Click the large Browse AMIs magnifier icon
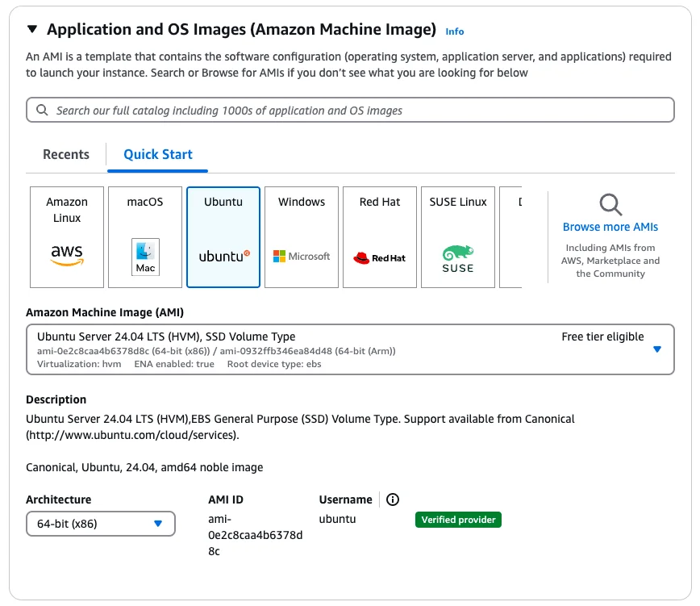The width and height of the screenshot is (700, 606). (610, 204)
